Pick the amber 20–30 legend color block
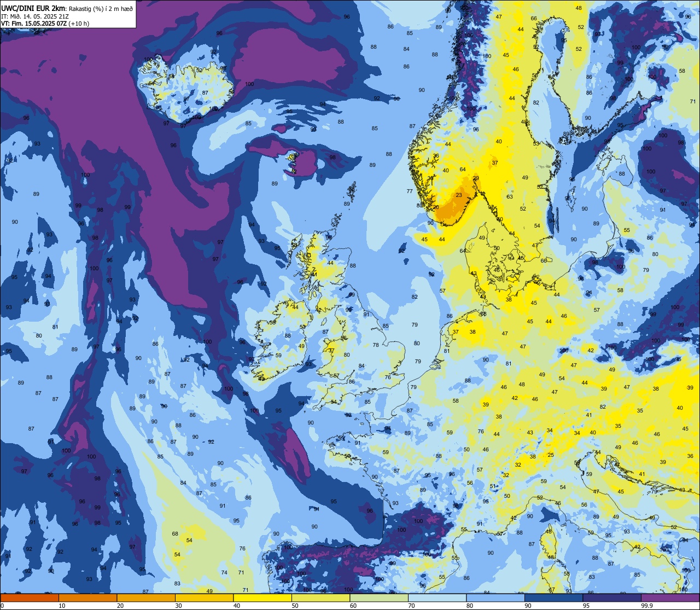The width and height of the screenshot is (700, 610). [x=146, y=597]
